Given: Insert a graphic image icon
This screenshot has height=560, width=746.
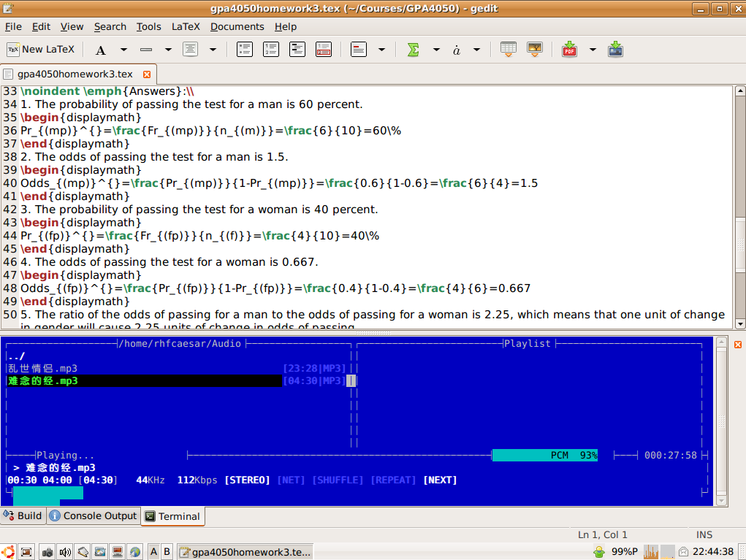Looking at the screenshot, I should click(x=535, y=50).
